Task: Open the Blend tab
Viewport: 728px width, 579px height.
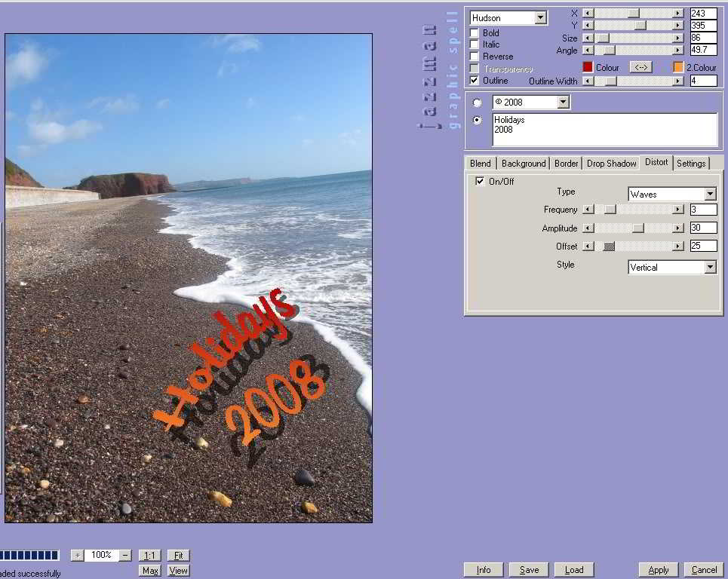Action: (480, 164)
